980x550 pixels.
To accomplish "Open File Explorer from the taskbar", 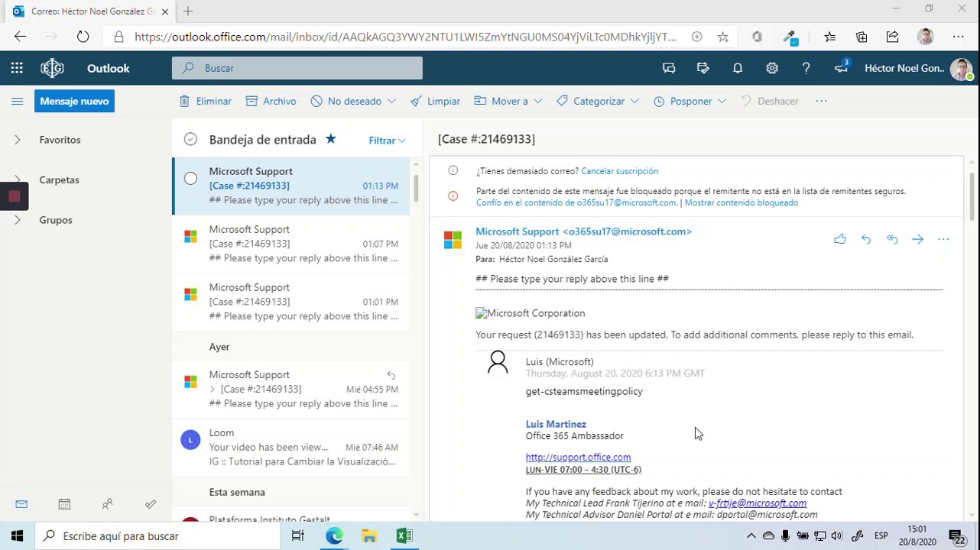I will 368,535.
